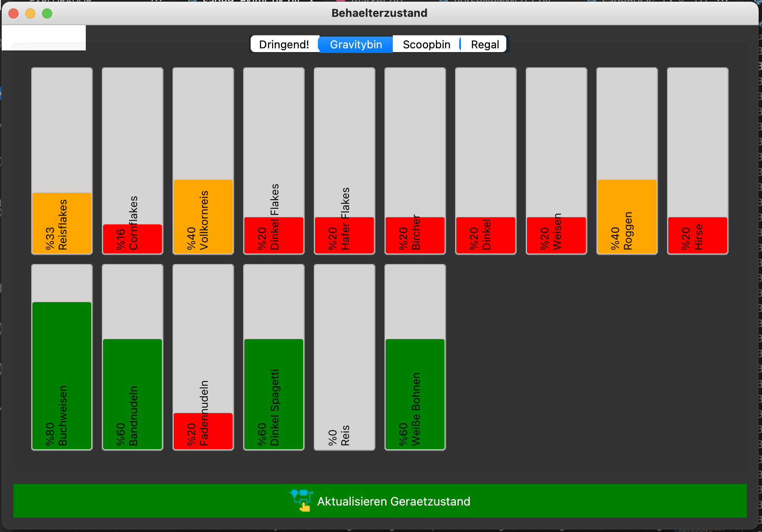Image resolution: width=762 pixels, height=532 pixels.
Task: Click the Buchweisen 80% green bar
Action: pyautogui.click(x=62, y=375)
